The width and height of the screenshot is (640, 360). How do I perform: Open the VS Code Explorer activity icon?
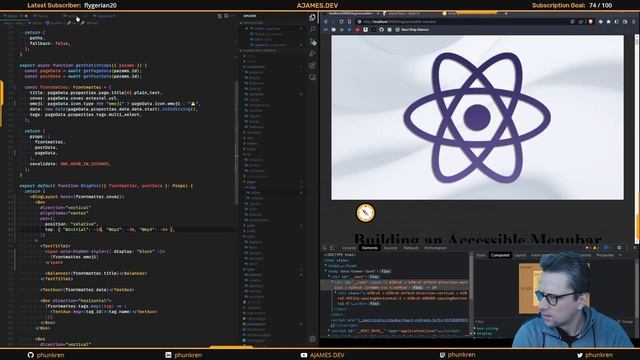coord(312,18)
